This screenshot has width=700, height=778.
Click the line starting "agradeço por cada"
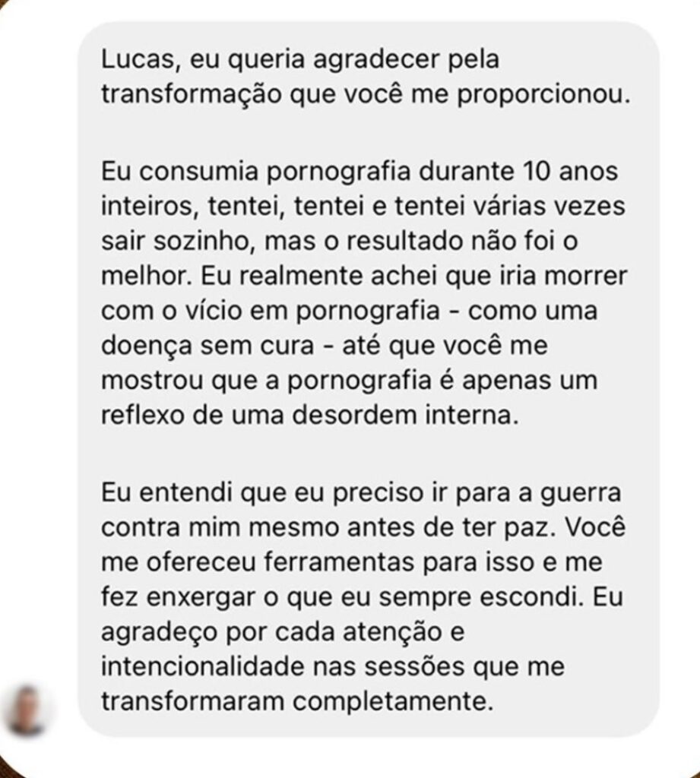pyautogui.click(x=283, y=633)
